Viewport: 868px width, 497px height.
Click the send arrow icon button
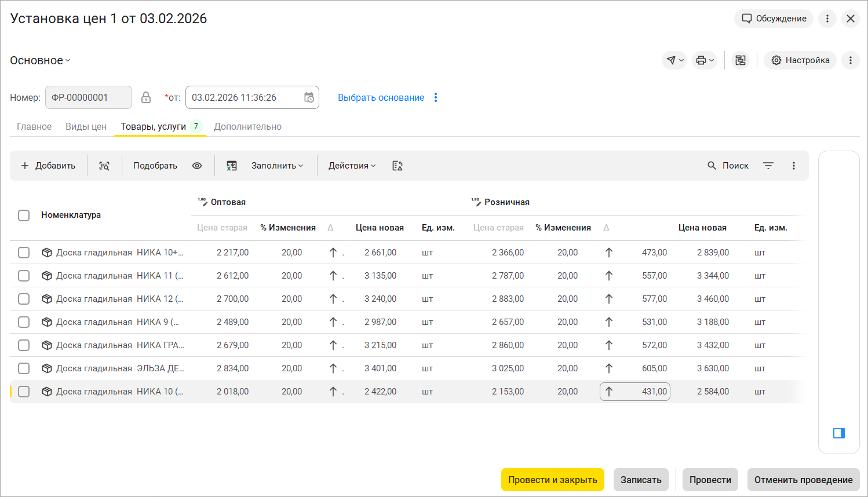click(x=674, y=60)
